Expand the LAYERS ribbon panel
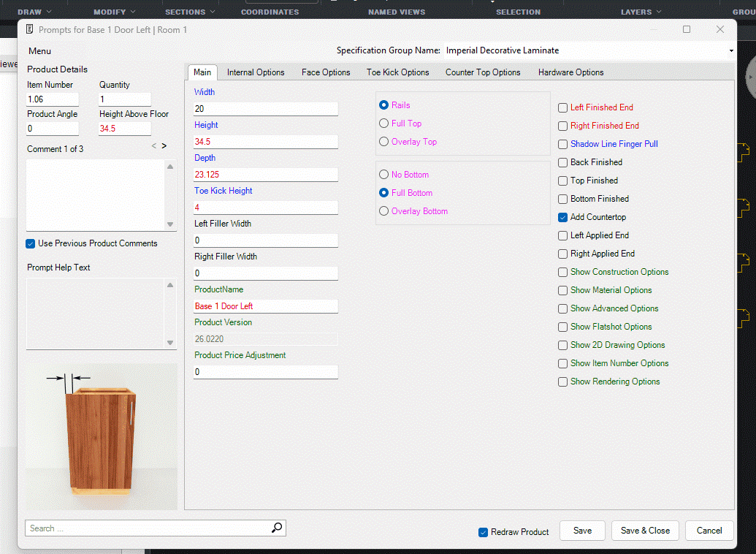756x554 pixels. (641, 12)
